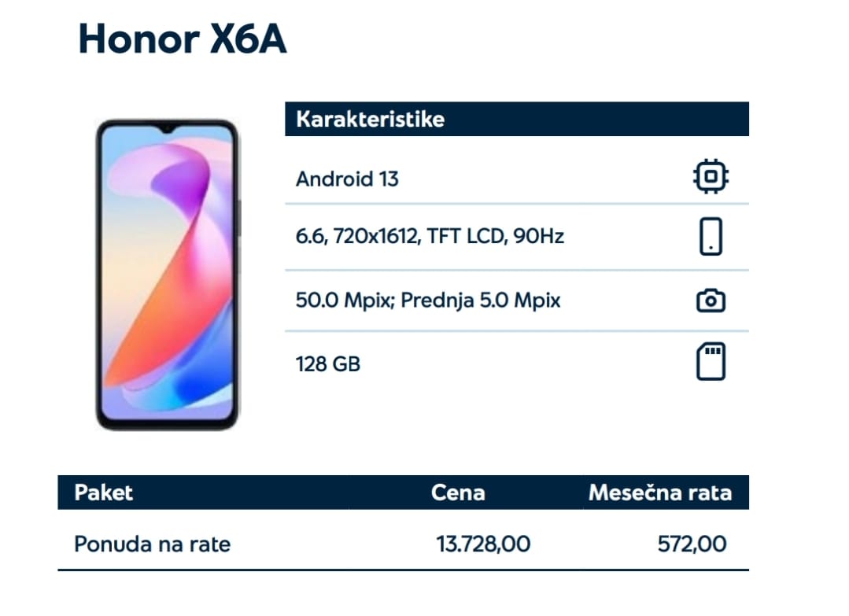Select the 6.6, 720x1612 display spec row

point(516,237)
